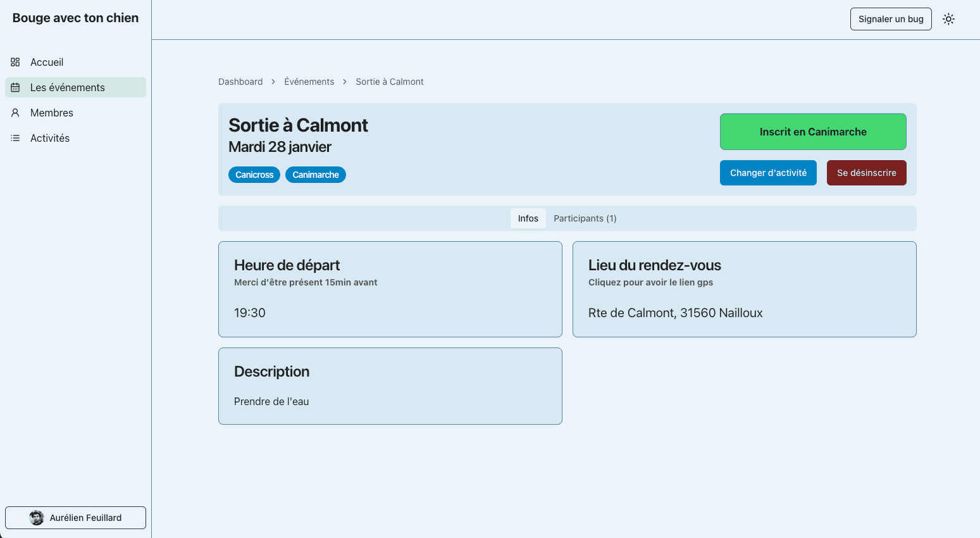Click Merci d'être présent 15min avant text
980x538 pixels.
coord(306,282)
